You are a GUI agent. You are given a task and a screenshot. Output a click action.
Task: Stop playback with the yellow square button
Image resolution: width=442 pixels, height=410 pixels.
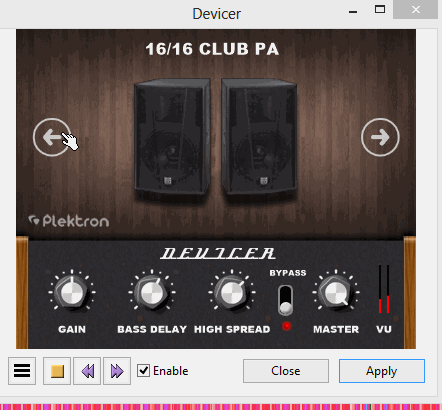coord(57,371)
